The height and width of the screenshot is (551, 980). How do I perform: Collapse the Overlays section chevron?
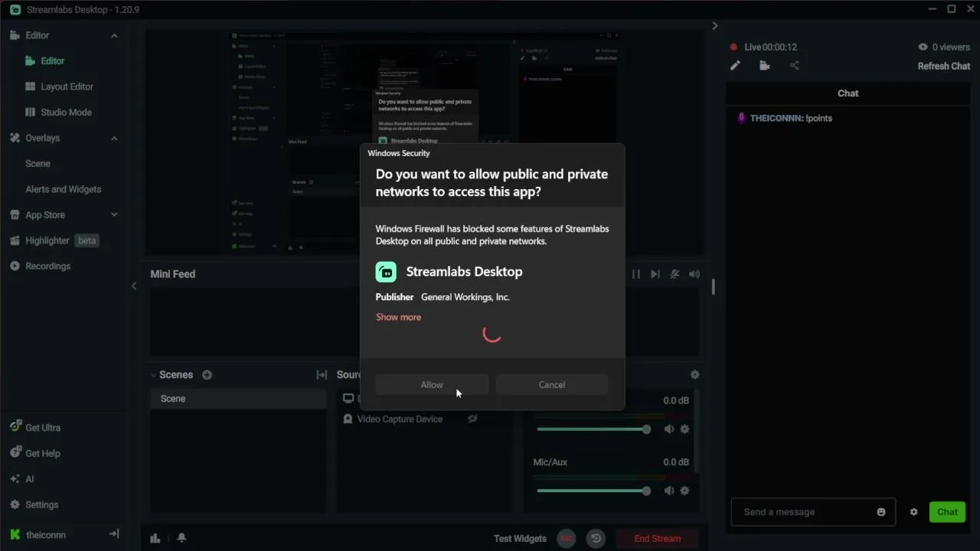pos(114,138)
